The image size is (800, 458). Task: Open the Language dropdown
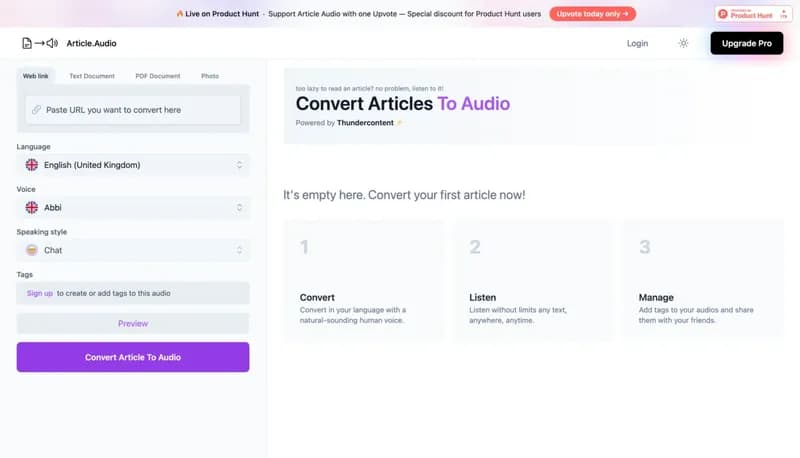point(133,165)
